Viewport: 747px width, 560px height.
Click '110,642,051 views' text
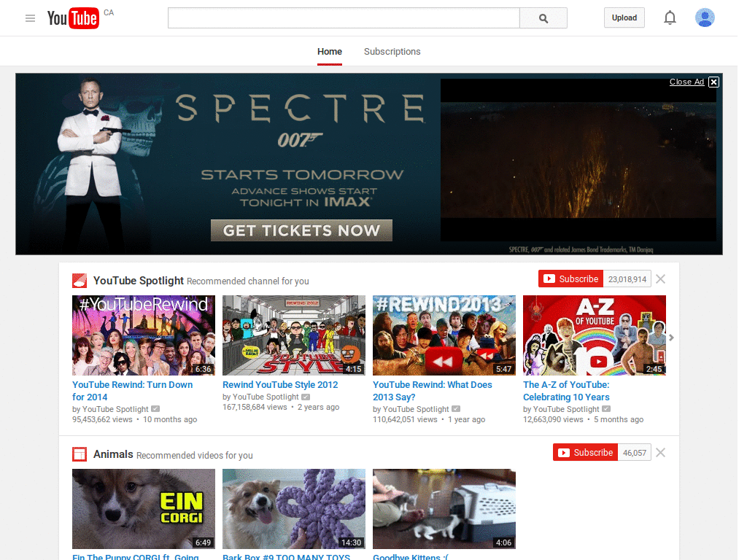(x=405, y=419)
